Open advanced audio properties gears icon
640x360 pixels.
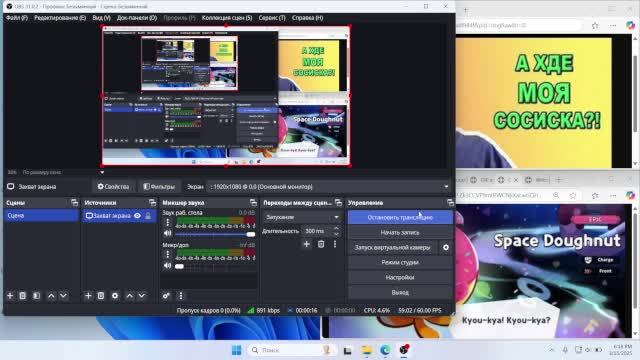[x=166, y=296]
